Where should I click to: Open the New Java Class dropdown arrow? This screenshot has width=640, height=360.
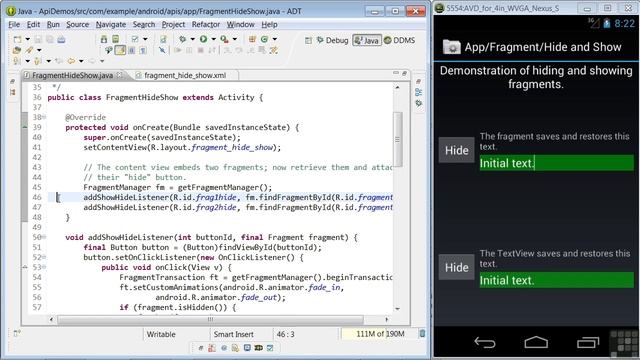275,39
